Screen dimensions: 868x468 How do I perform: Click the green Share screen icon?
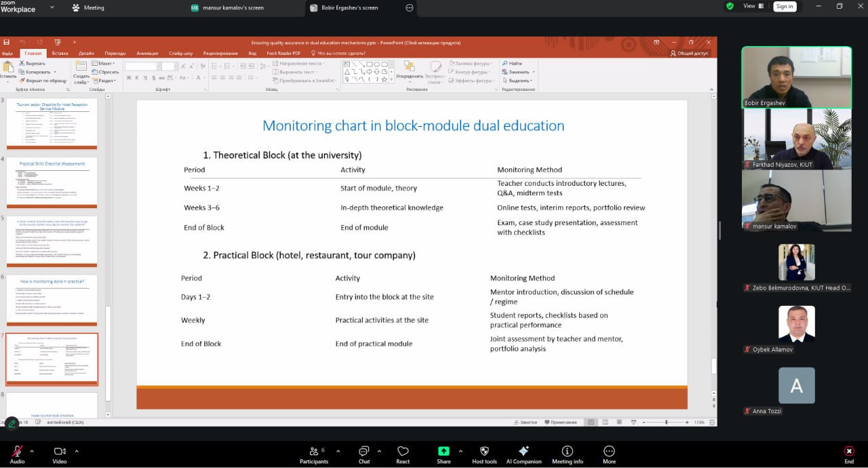[x=443, y=452]
